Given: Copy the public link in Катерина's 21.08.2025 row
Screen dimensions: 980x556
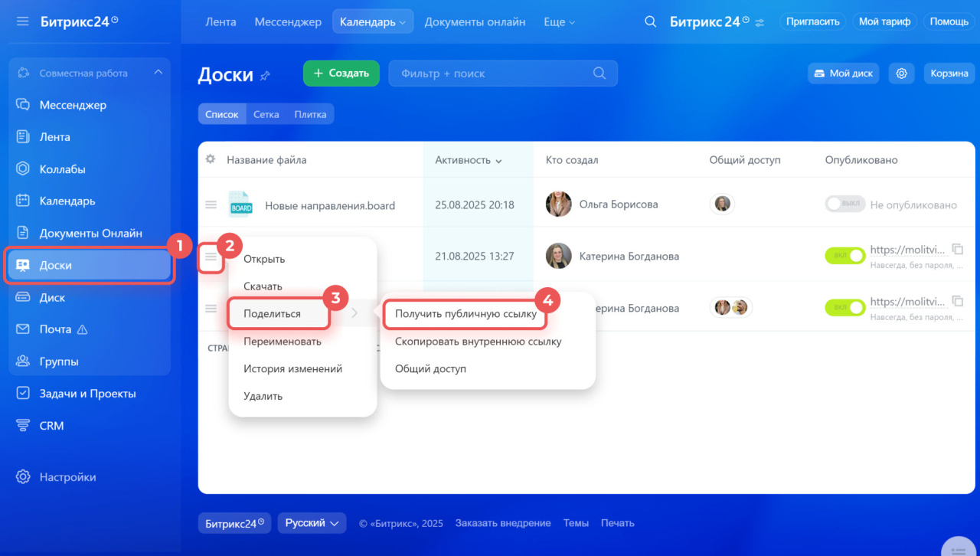Looking at the screenshot, I should (957, 249).
